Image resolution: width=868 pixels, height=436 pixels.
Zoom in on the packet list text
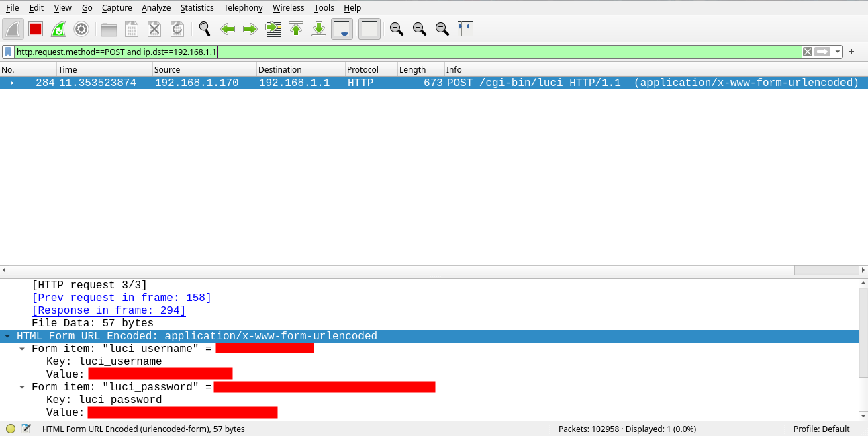(396, 29)
